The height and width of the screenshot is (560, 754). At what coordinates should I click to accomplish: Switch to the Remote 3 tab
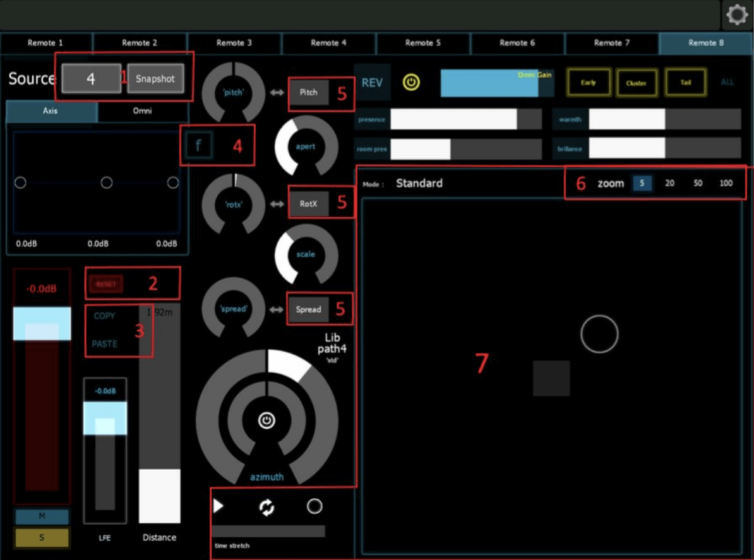234,43
